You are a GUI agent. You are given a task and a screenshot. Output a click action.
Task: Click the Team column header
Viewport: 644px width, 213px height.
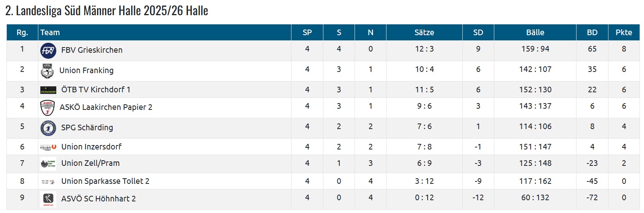pos(50,33)
